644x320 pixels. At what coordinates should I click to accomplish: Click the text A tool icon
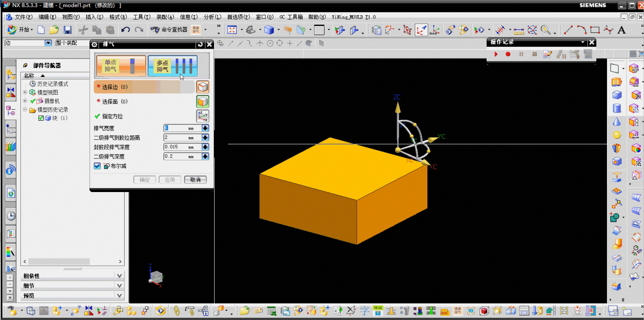click(x=621, y=30)
